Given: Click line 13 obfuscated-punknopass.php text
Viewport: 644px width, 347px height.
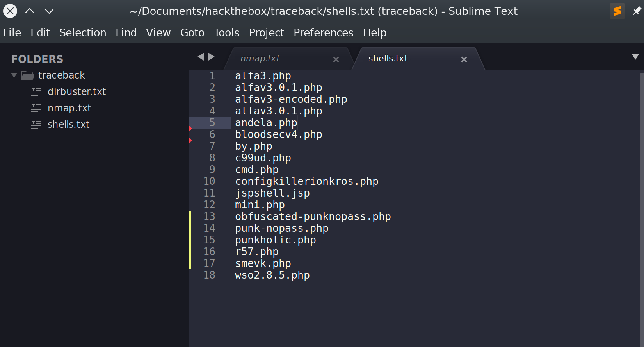Looking at the screenshot, I should coord(313,216).
